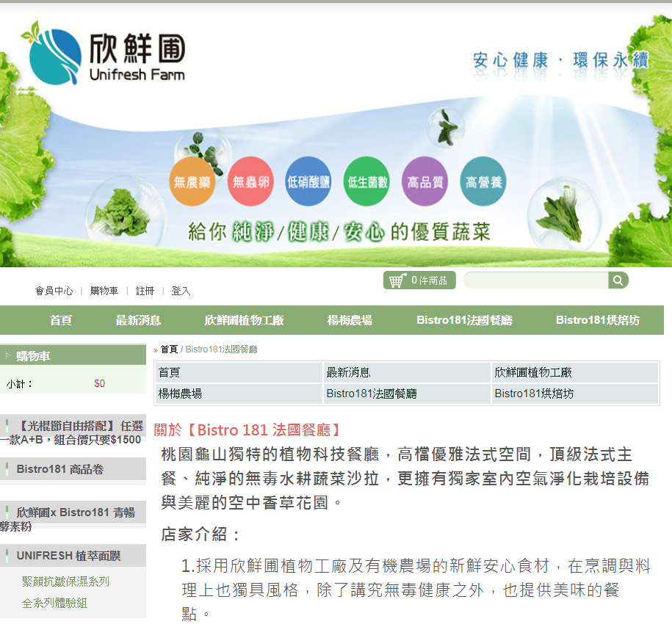Click the teal 高營養 circle badge

point(483,181)
